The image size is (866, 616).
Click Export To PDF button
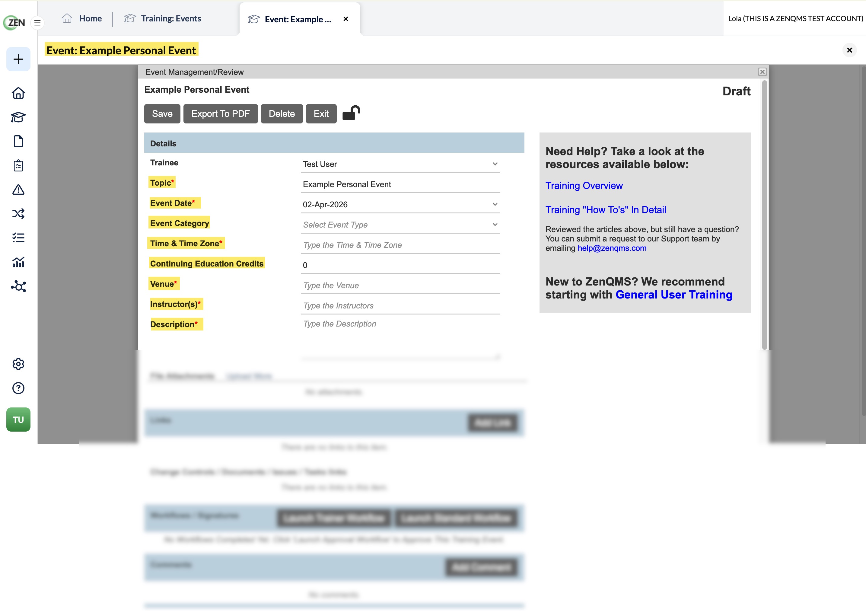(x=220, y=114)
